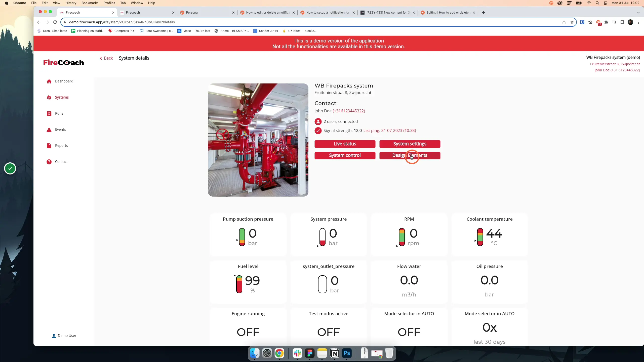Click the FireCoach logo
The width and height of the screenshot is (644, 362).
pos(63,63)
